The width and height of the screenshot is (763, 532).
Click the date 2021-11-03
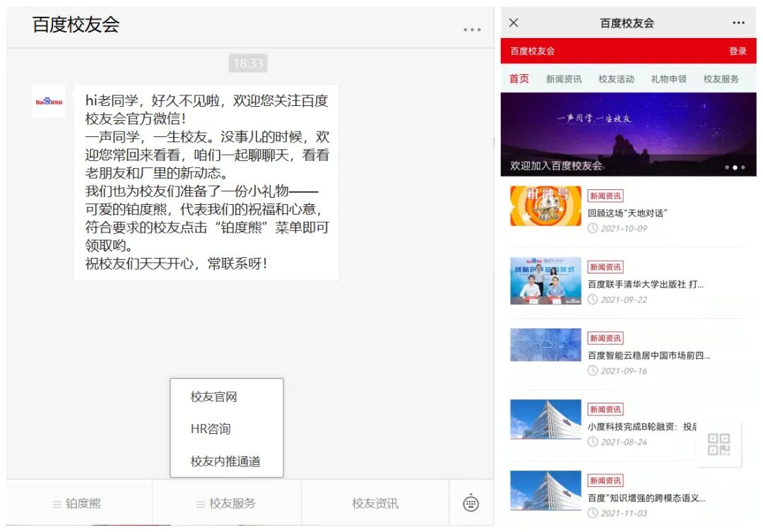(624, 513)
